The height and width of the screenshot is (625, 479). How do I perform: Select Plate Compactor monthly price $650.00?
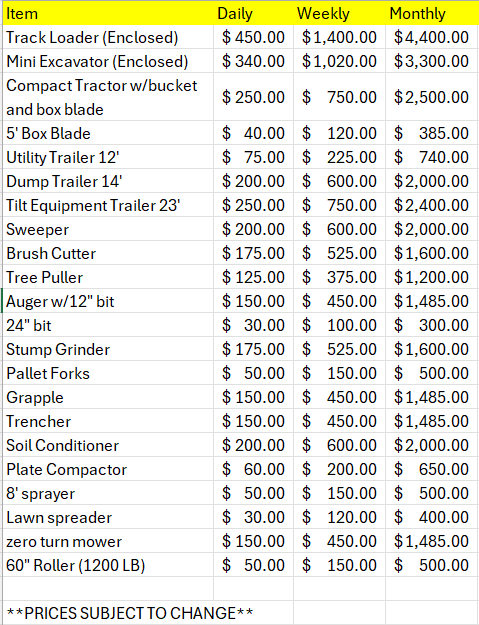click(x=432, y=469)
